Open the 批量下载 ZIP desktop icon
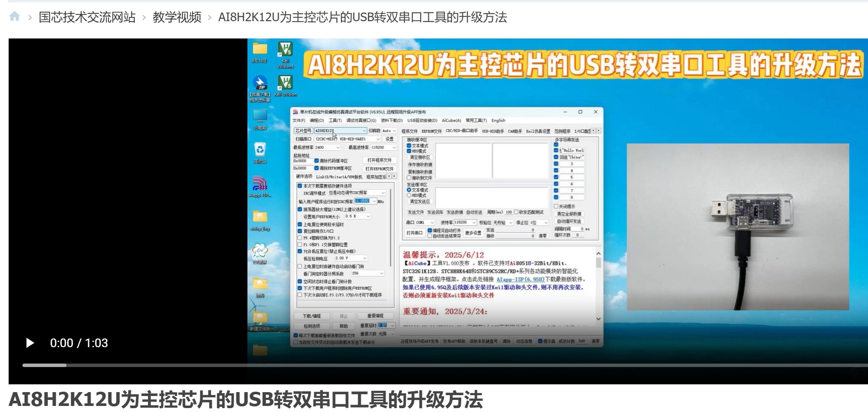Image resolution: width=868 pixels, height=412 pixels. 260,88
